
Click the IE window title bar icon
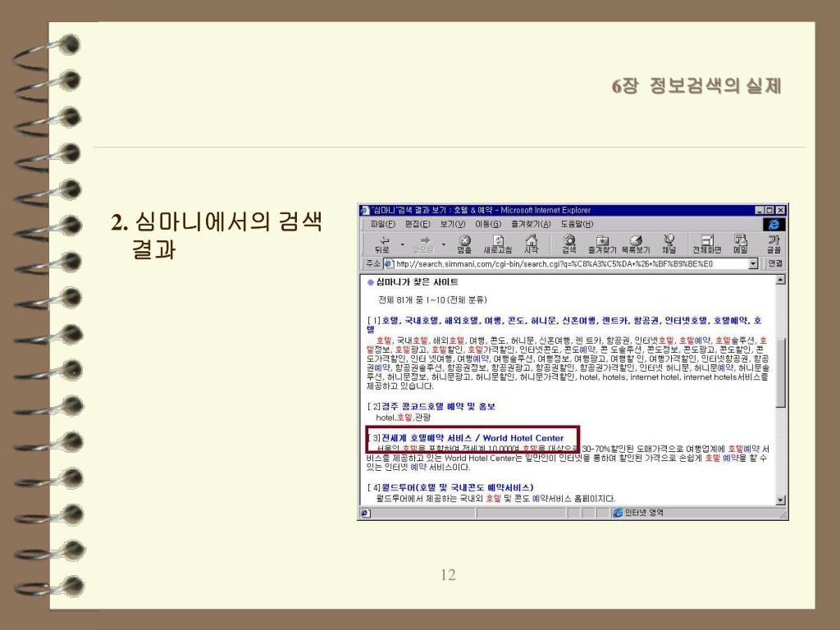click(x=365, y=211)
